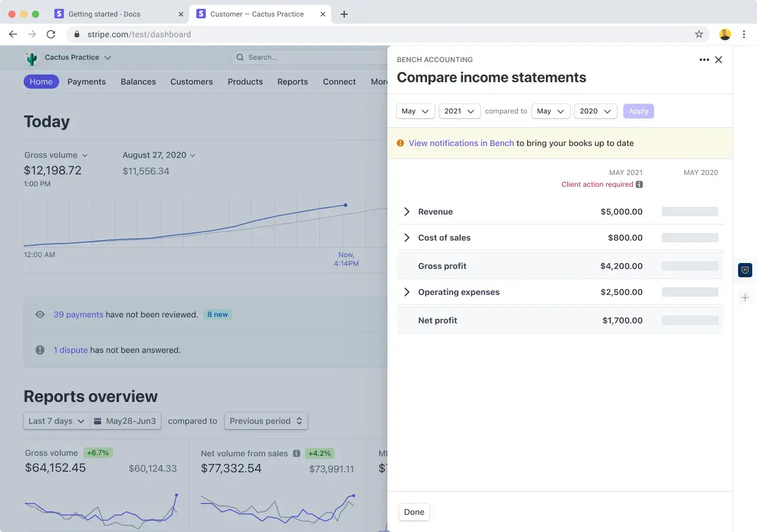Click the Bench app icon in sidebar
This screenshot has width=757, height=532.
[745, 270]
